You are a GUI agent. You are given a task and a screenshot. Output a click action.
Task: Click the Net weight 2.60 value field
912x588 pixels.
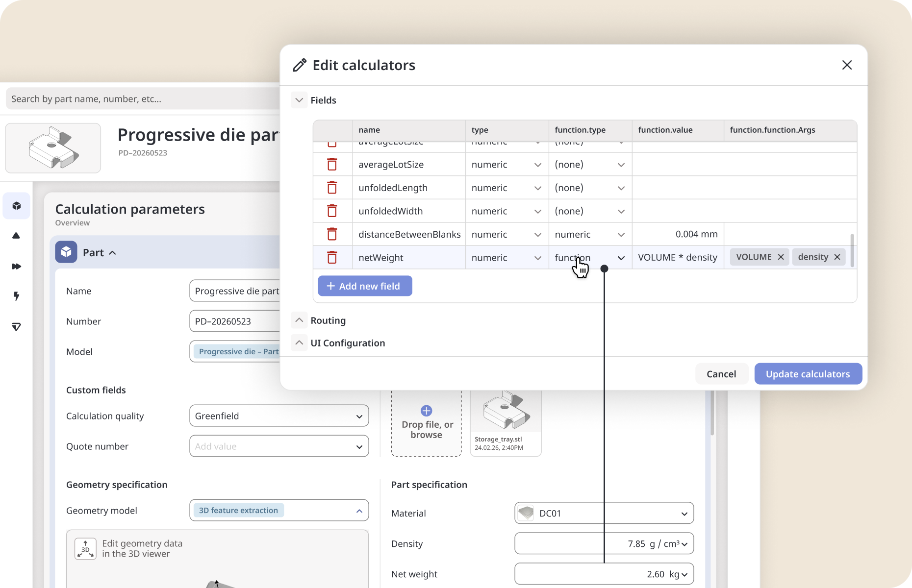(x=604, y=574)
